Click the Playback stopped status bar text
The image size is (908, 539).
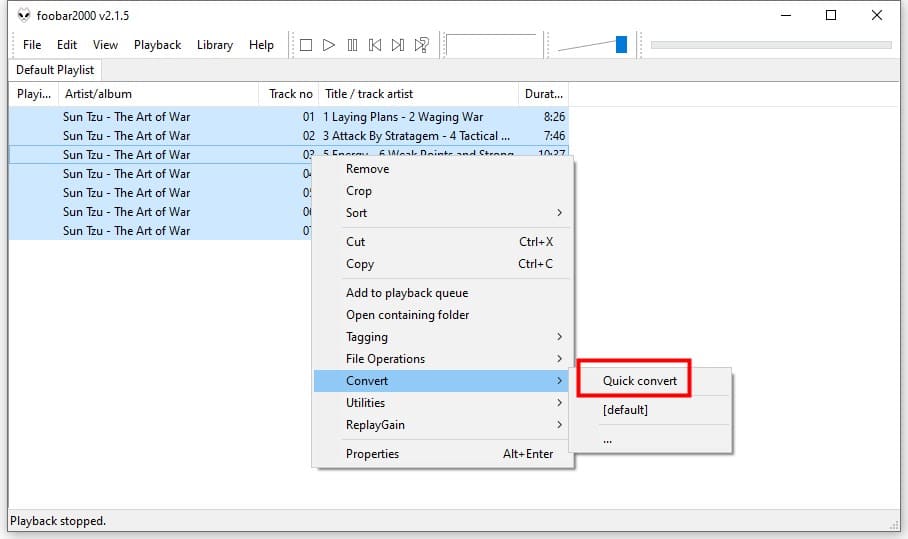coord(58,521)
